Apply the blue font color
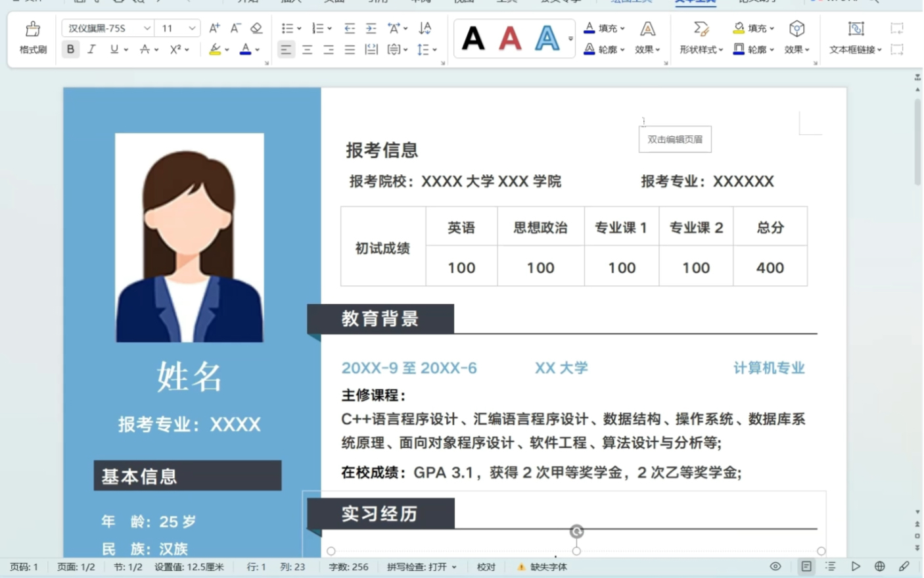924x578 pixels. coord(245,49)
